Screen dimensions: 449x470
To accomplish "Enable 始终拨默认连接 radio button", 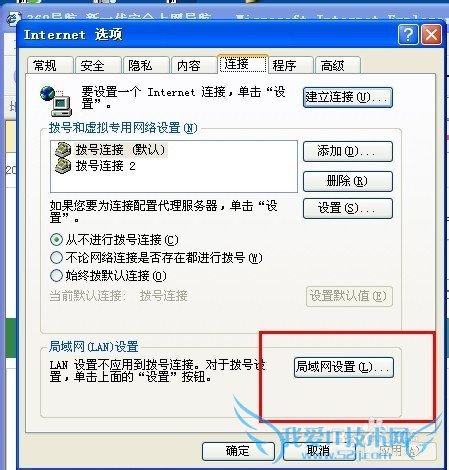I will pyautogui.click(x=56, y=276).
